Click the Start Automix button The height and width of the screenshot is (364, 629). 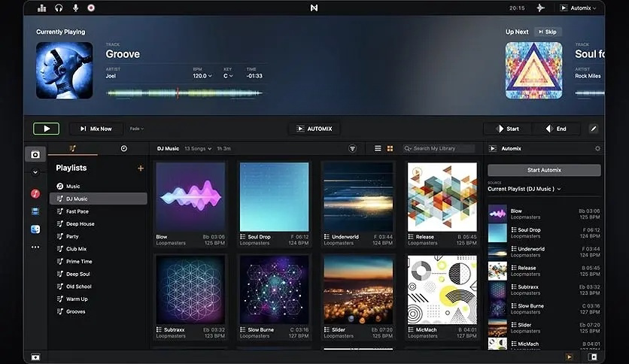tap(544, 170)
